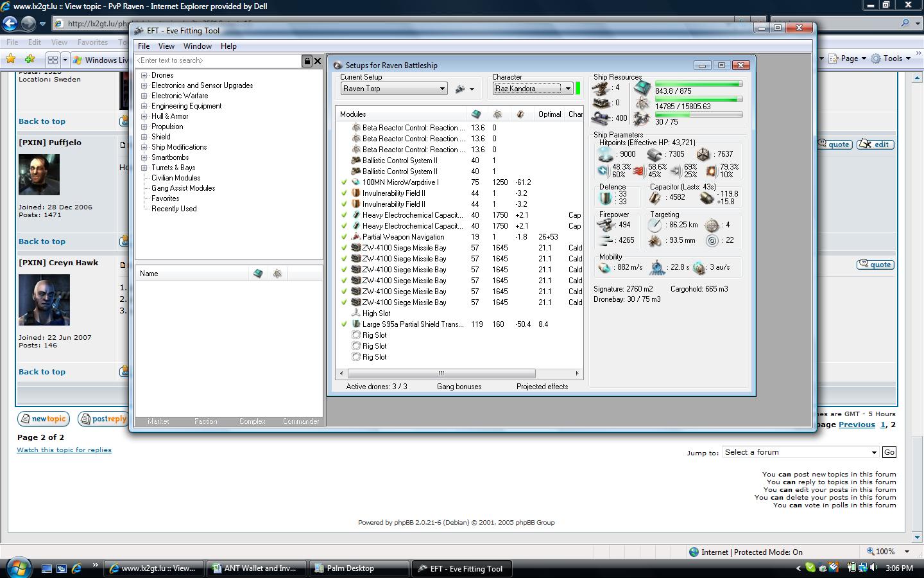Image resolution: width=924 pixels, height=578 pixels.
Task: Click the drone bay usage bar
Action: click(x=699, y=114)
